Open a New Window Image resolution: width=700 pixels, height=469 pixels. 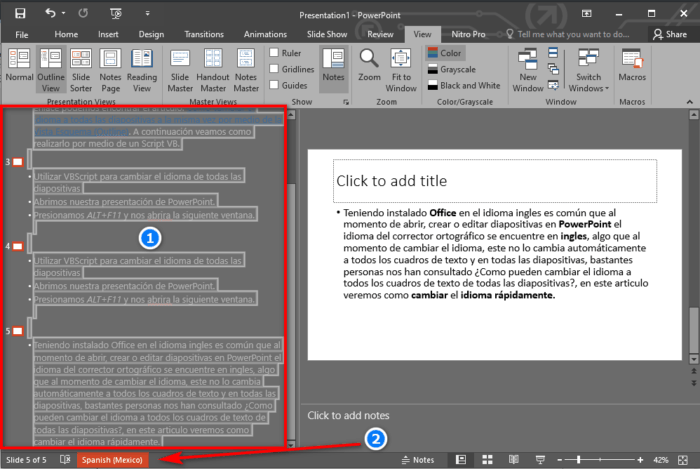coord(527,70)
